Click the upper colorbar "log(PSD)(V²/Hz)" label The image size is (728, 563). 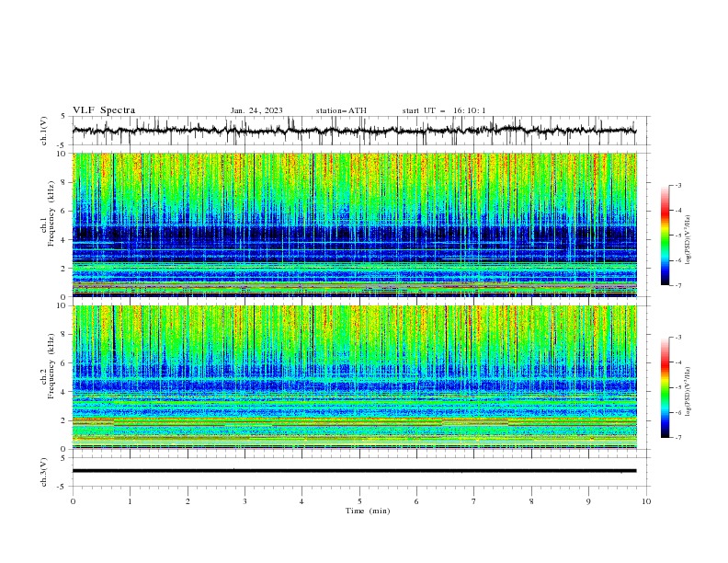(x=688, y=240)
